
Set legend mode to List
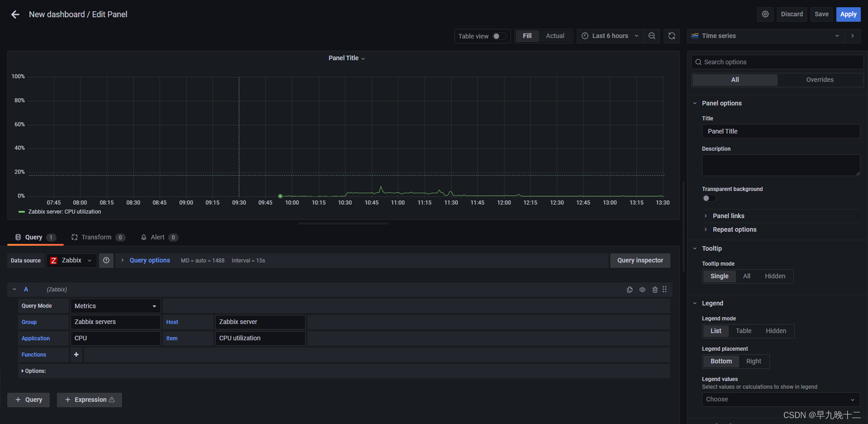pos(716,331)
